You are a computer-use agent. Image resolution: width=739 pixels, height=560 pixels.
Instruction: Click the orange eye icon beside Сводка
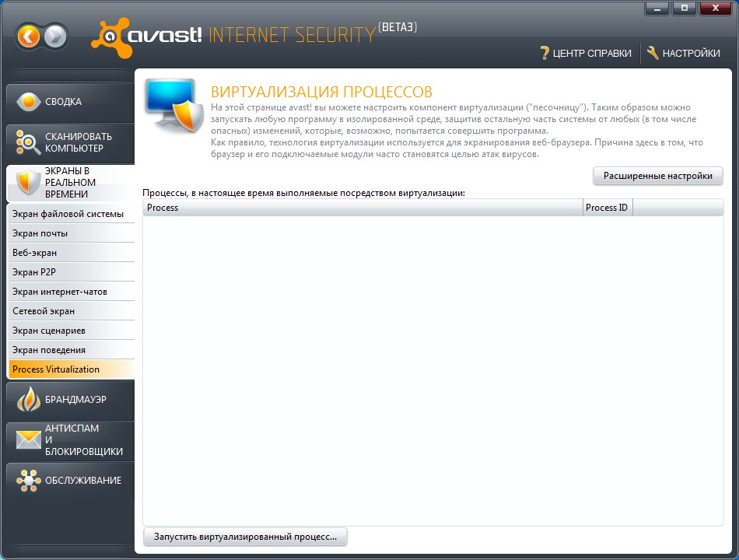(28, 102)
